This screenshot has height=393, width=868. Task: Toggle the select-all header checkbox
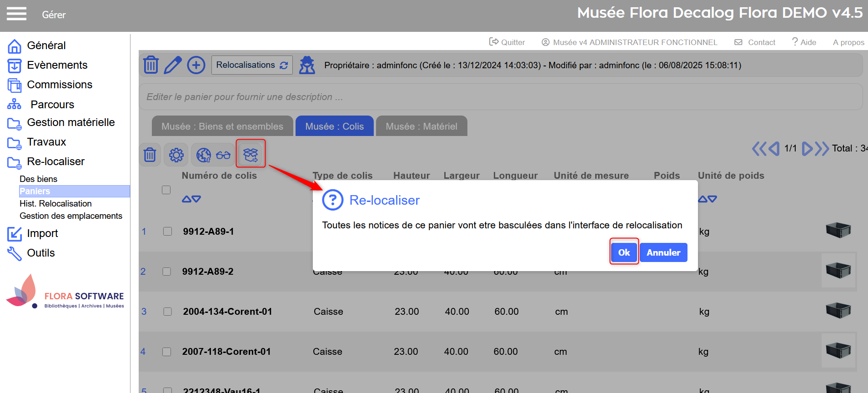coord(166,190)
